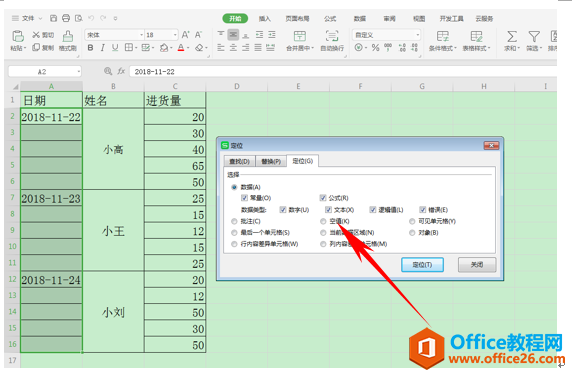
Task: Apply middle vertical alignment
Action: point(233,35)
